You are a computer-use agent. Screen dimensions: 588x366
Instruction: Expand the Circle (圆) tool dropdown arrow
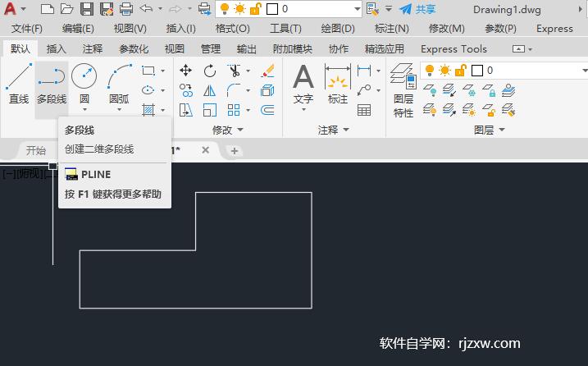[x=84, y=110]
